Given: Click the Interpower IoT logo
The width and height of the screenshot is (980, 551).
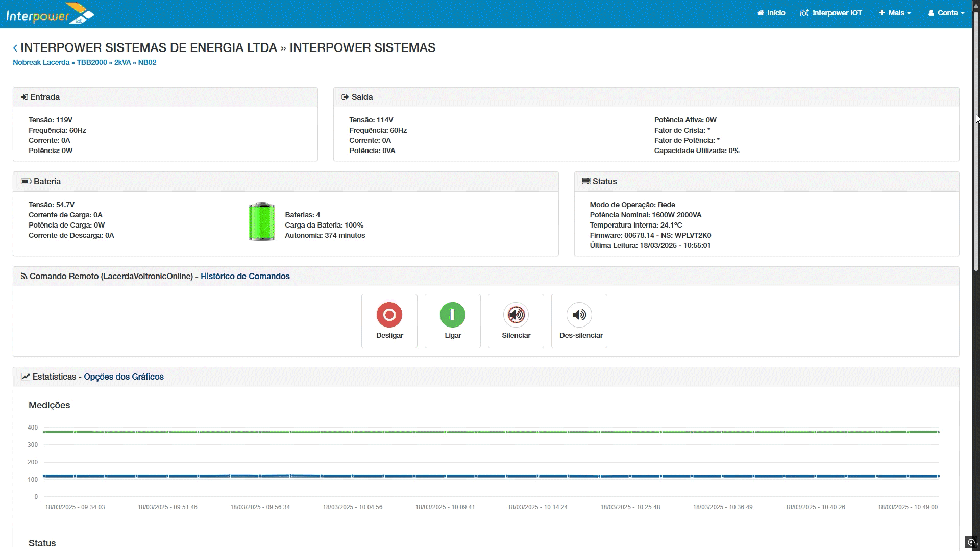Looking at the screenshot, I should (50, 14).
